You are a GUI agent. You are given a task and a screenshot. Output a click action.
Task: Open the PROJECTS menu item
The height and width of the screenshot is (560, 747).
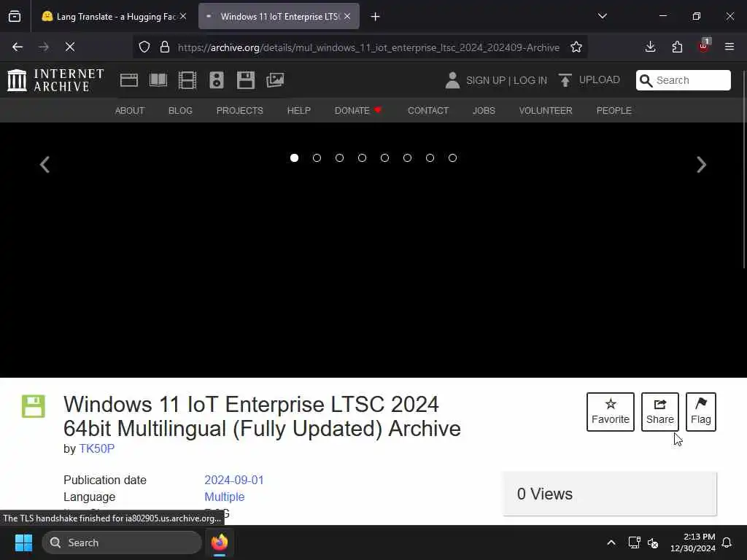239,111
